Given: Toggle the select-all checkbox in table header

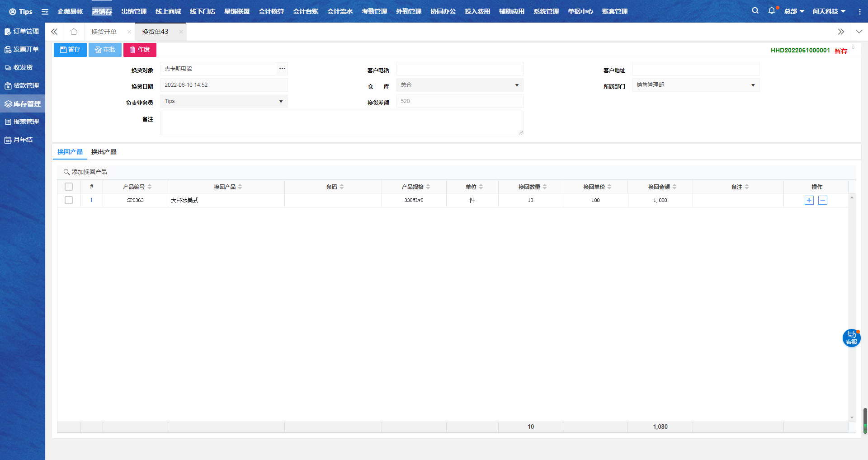Looking at the screenshot, I should [69, 187].
